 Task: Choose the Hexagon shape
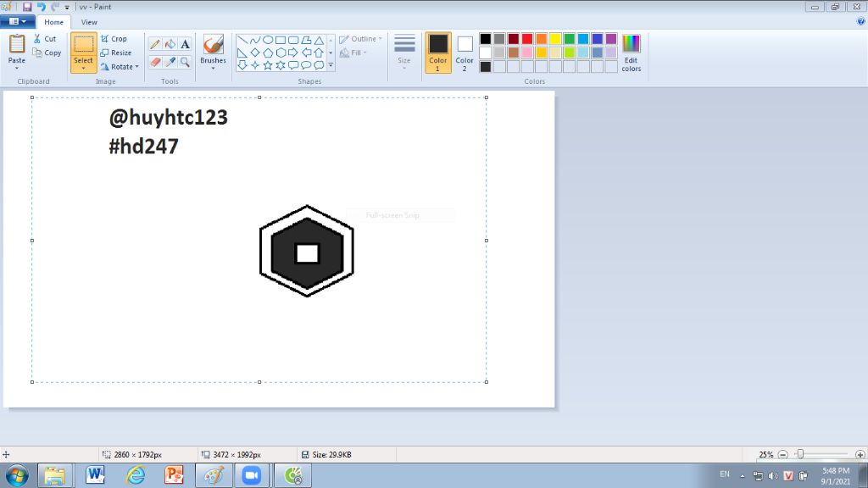(x=281, y=53)
